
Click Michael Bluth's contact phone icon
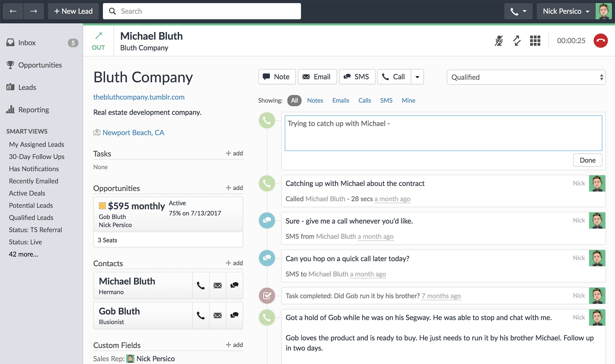pos(201,285)
